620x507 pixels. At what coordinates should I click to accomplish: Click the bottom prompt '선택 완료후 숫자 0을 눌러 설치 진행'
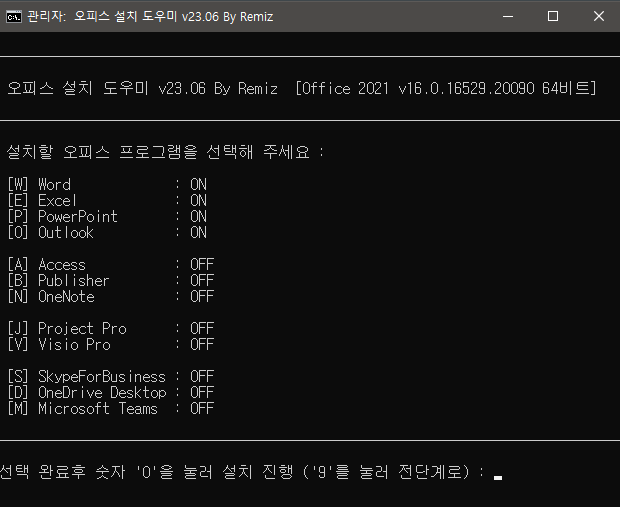[x=146, y=472]
